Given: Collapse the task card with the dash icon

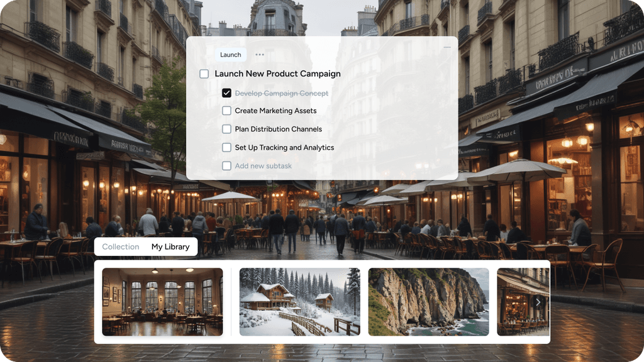Looking at the screenshot, I should [x=447, y=47].
